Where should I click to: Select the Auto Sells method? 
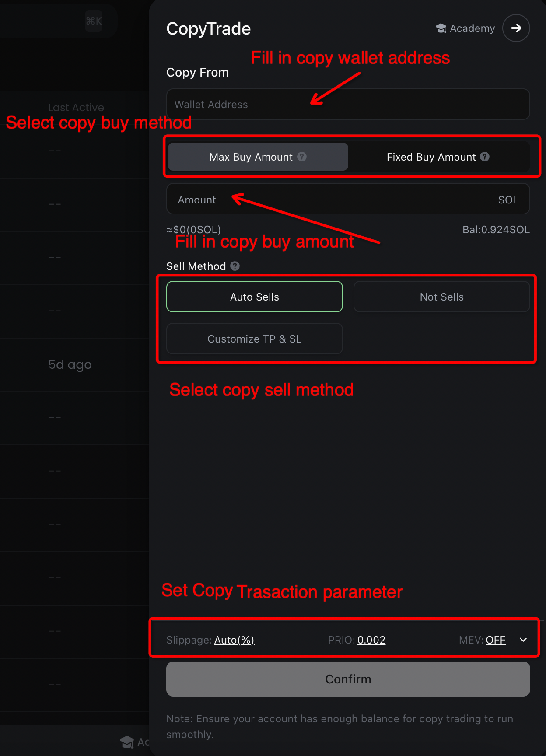point(254,297)
